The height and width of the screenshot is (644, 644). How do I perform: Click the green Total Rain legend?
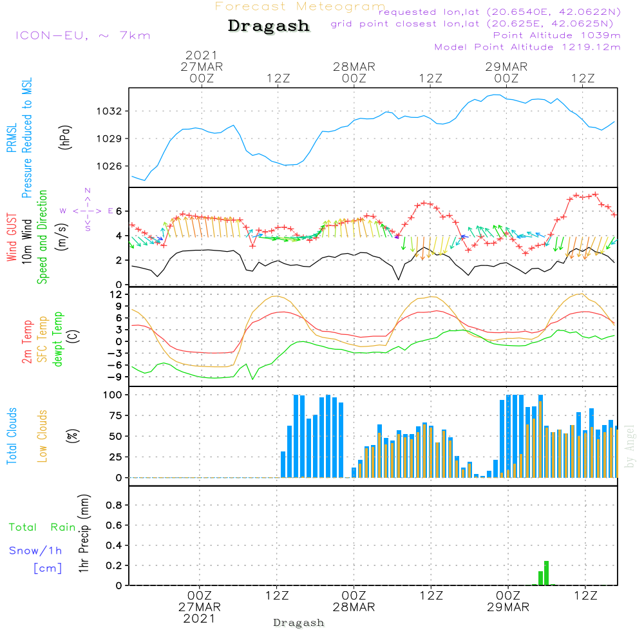point(43,527)
